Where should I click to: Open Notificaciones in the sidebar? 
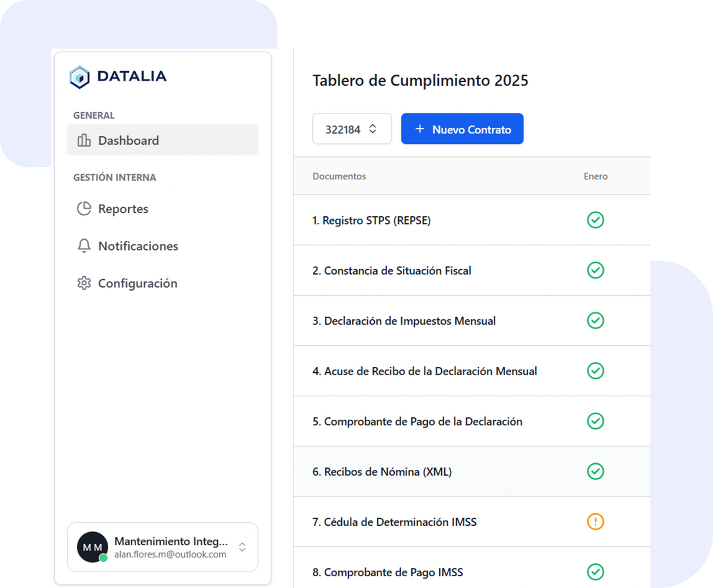coord(162,246)
